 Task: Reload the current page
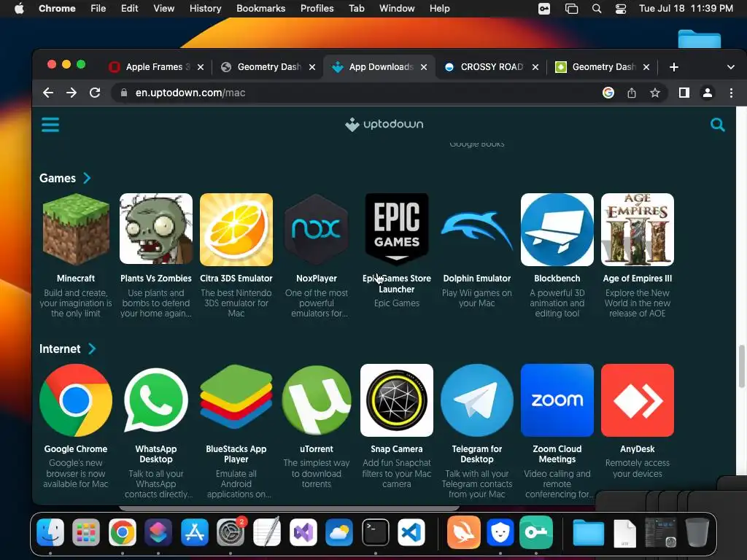tap(95, 93)
